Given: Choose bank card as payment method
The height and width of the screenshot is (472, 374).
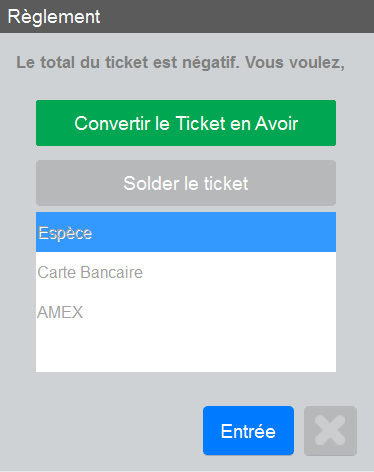Looking at the screenshot, I should tap(186, 272).
